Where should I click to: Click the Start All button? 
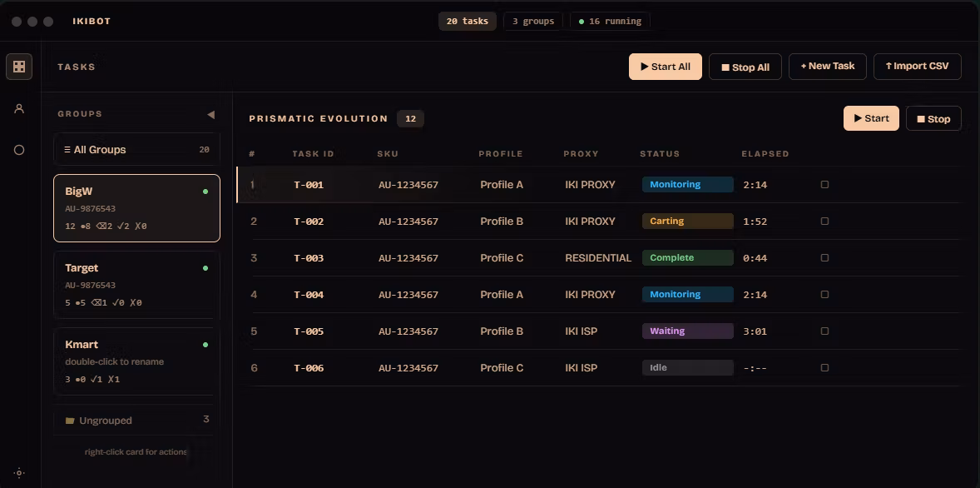point(665,67)
